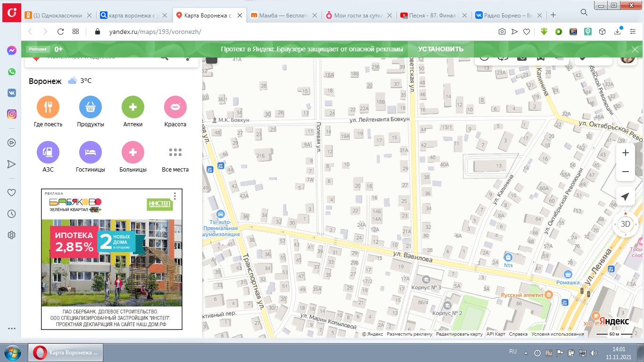Open the Разместить рекламу link
The width and height of the screenshot is (644, 362).
pos(409,334)
